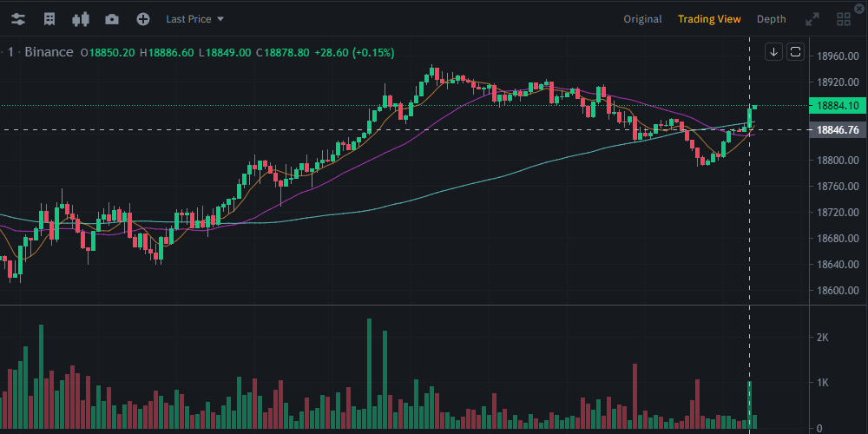Click the down-arrow collapse button above price axis
868x434 pixels.
click(x=774, y=52)
